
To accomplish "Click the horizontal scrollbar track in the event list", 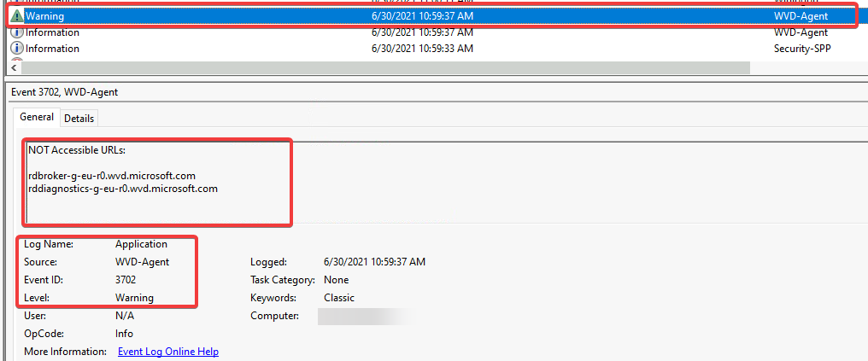I will pos(384,67).
